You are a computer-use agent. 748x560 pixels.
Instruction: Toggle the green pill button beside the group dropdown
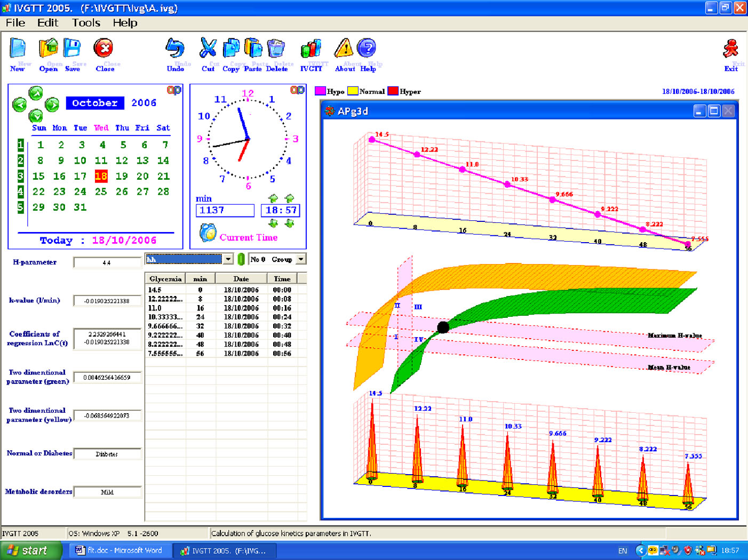pos(241,259)
